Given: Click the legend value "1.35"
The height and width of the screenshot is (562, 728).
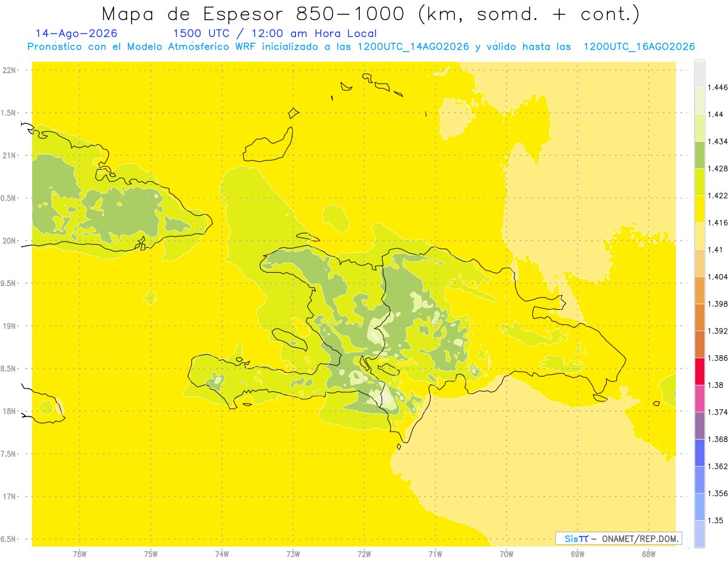Looking at the screenshot, I should (x=715, y=520).
